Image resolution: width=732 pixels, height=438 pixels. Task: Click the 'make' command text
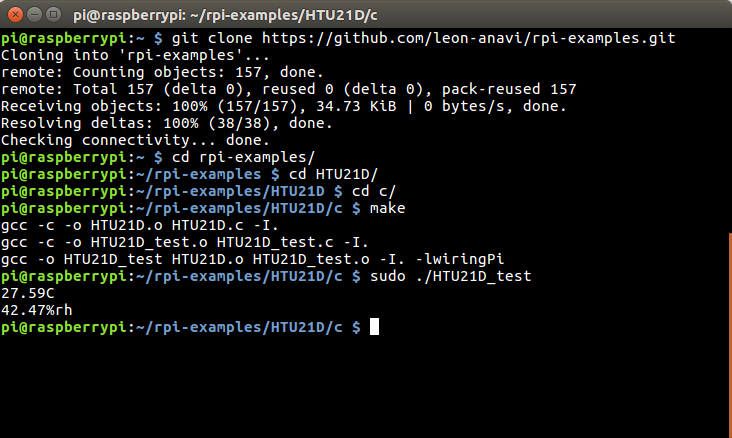[x=387, y=208]
